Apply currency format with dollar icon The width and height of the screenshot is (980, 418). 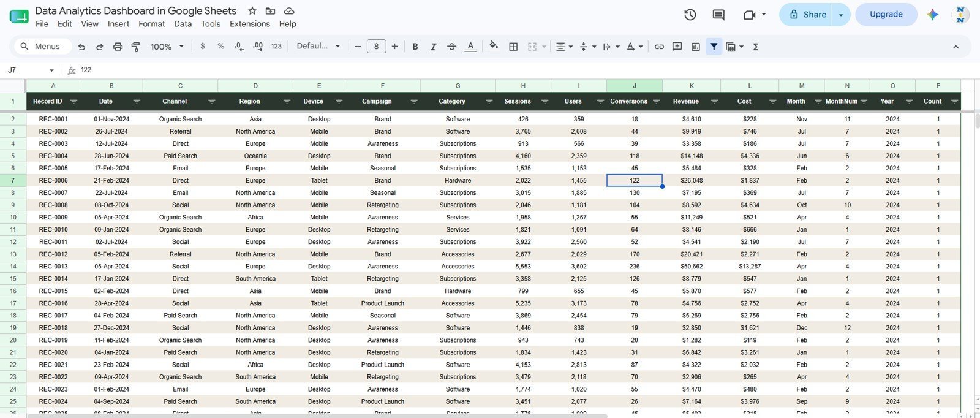pyautogui.click(x=203, y=47)
